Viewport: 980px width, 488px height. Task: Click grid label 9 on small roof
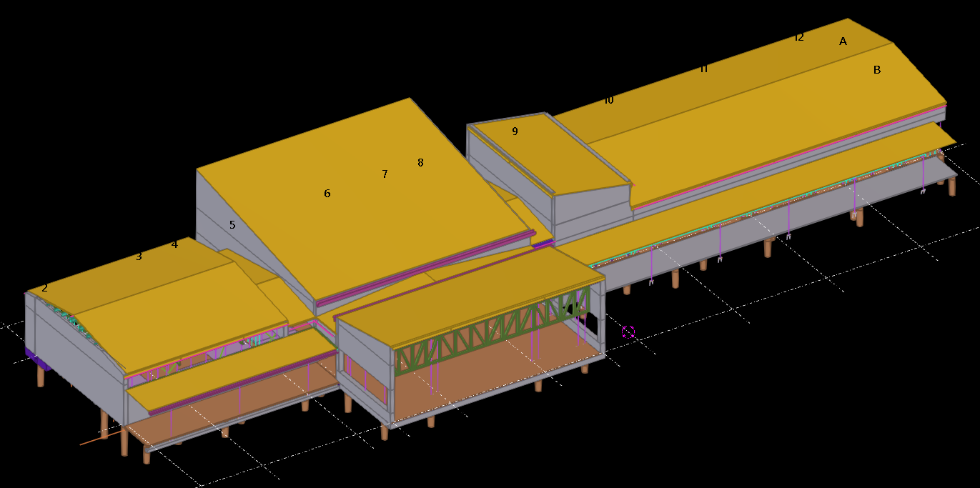tap(515, 131)
